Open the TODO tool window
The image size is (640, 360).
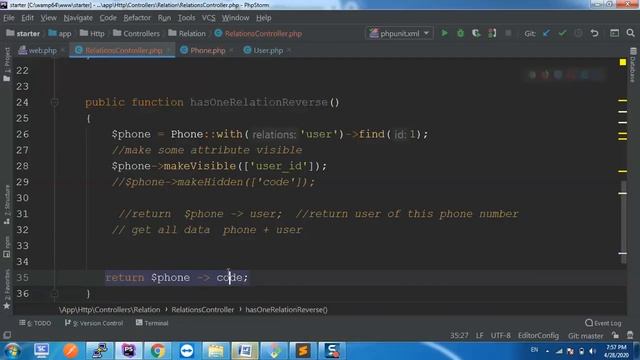[x=35, y=323]
